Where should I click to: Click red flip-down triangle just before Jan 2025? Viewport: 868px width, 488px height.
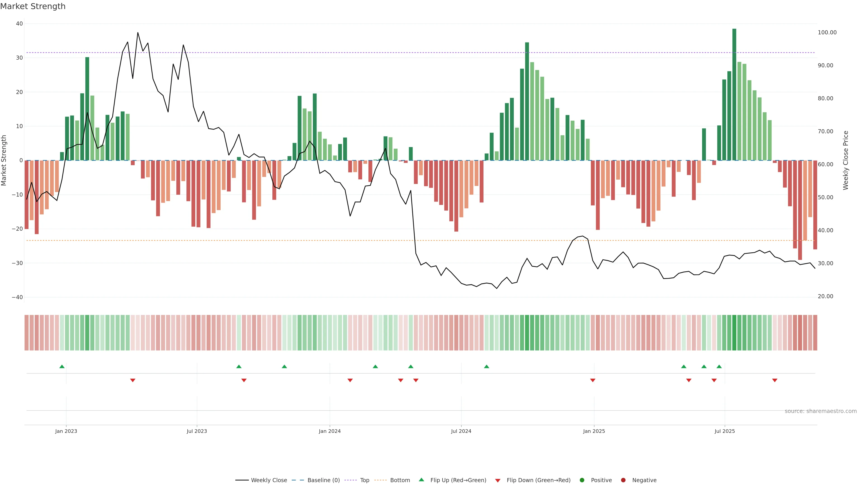point(593,380)
